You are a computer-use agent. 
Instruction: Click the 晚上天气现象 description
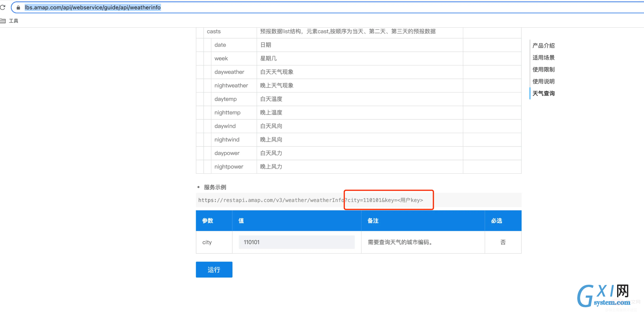(x=277, y=85)
